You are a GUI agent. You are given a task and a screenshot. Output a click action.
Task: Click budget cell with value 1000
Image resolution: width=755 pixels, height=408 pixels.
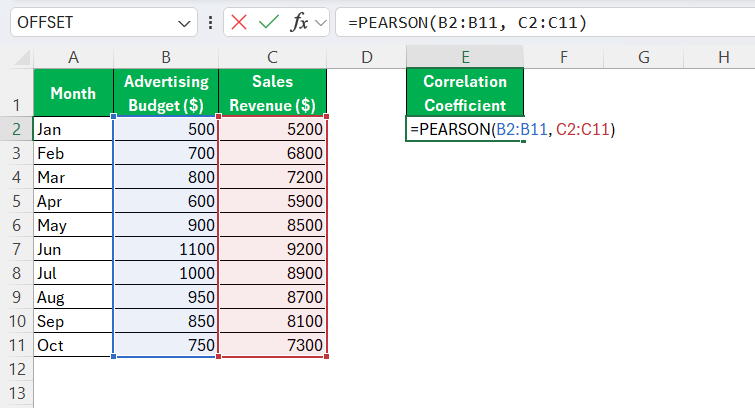(x=166, y=273)
